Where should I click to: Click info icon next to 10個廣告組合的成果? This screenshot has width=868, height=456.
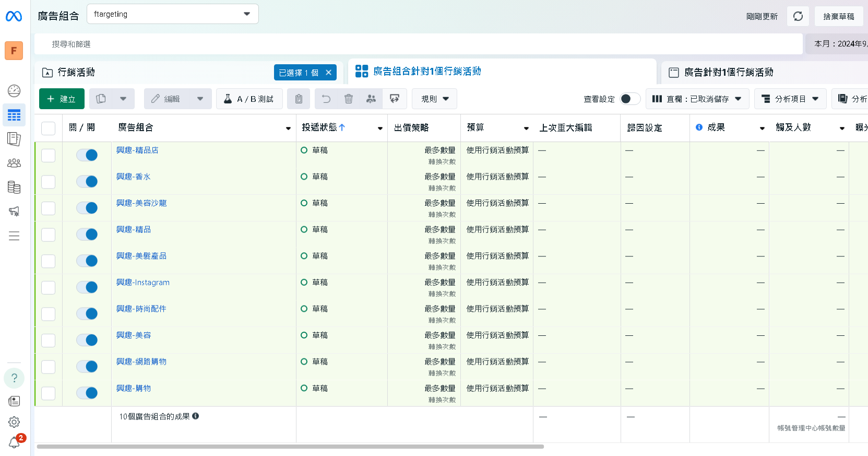[x=196, y=416]
